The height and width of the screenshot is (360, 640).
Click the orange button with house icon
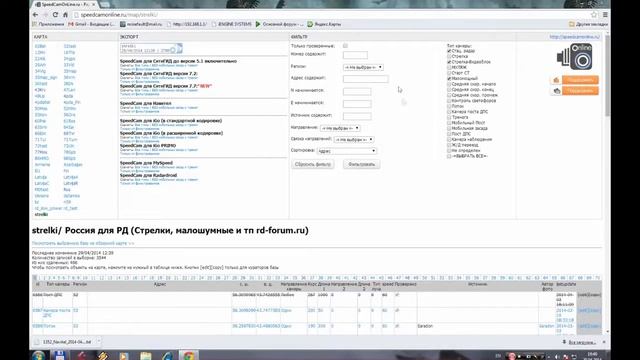(x=575, y=80)
